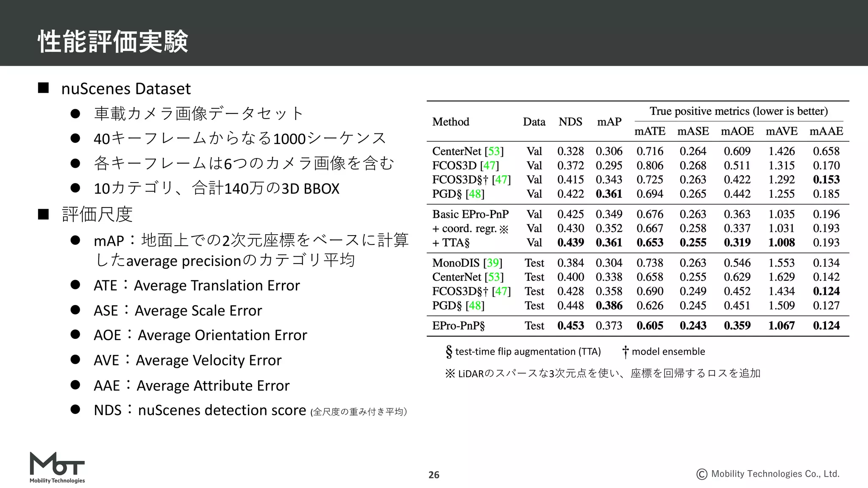This screenshot has width=868, height=488.
Task: Select the 'nuScenes Dataset' heading
Action: click(126, 89)
